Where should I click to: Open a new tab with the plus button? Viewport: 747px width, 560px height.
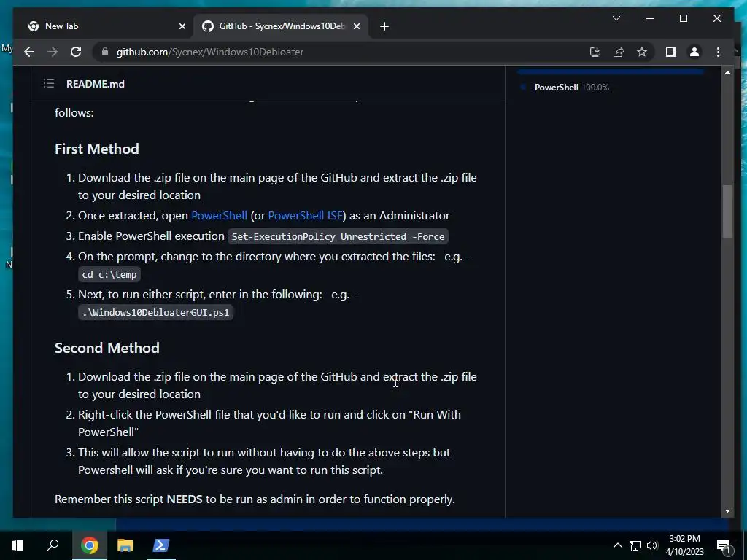384,26
